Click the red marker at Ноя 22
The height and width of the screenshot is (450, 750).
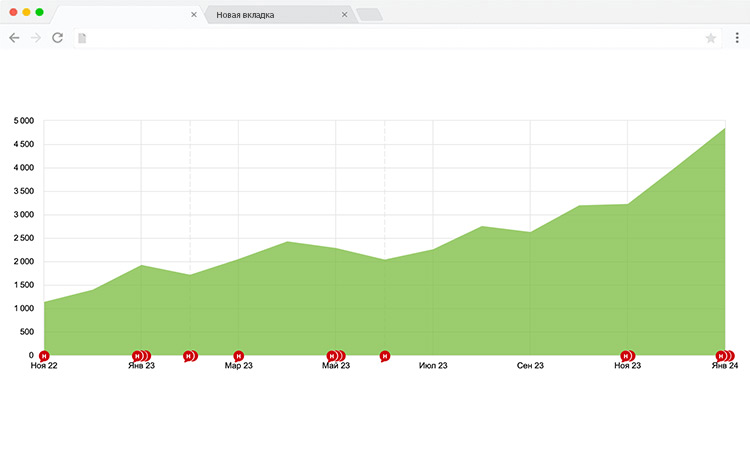[x=44, y=356]
